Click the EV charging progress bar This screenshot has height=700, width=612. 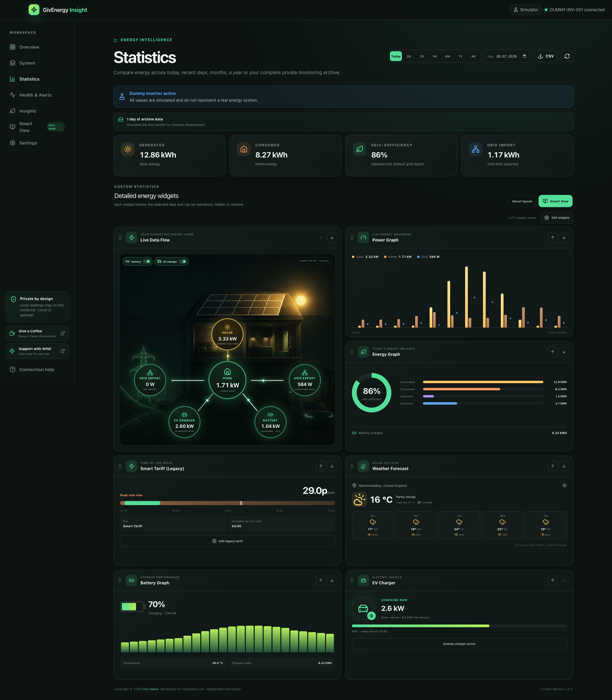(x=459, y=626)
